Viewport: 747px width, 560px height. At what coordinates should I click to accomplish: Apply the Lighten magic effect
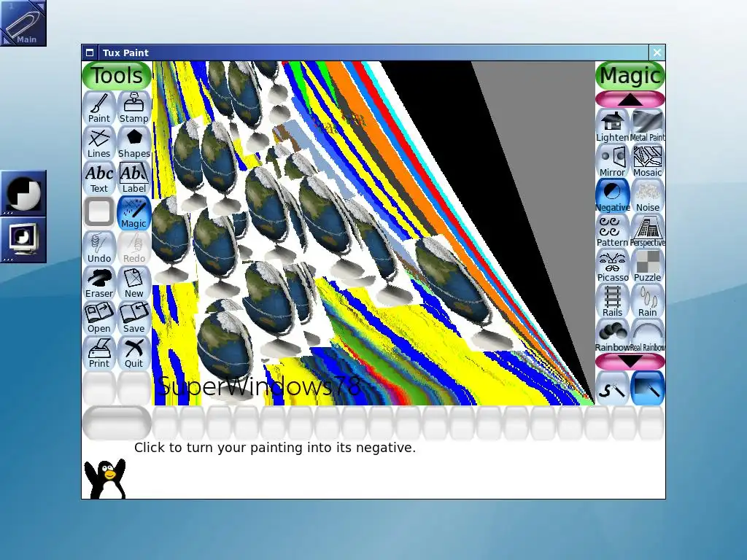coord(613,126)
